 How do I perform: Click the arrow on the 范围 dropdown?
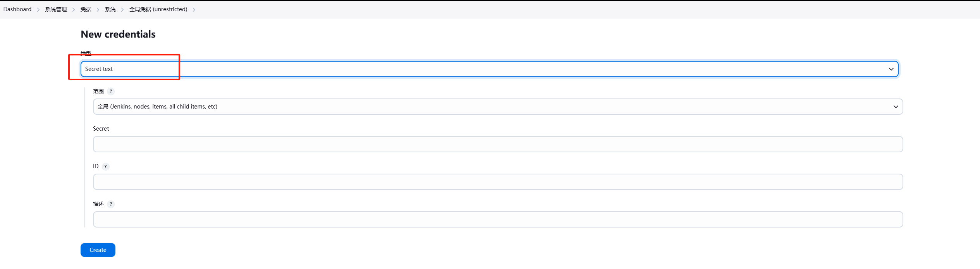(x=896, y=107)
